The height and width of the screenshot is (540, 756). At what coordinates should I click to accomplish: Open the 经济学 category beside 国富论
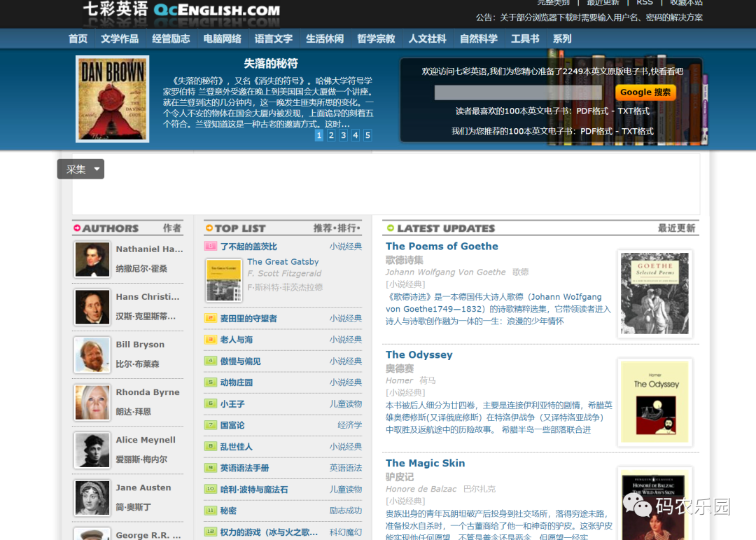[x=349, y=425]
